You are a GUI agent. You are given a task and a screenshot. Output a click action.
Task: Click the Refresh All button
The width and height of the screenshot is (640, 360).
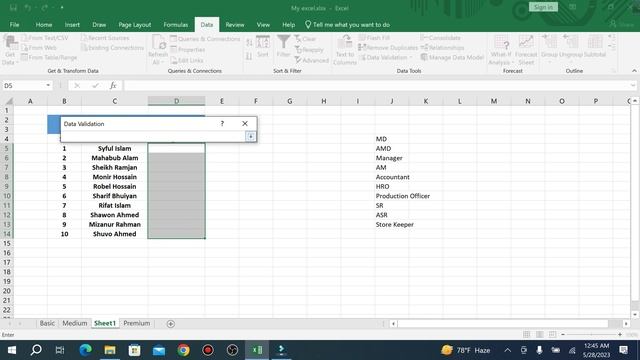158,50
